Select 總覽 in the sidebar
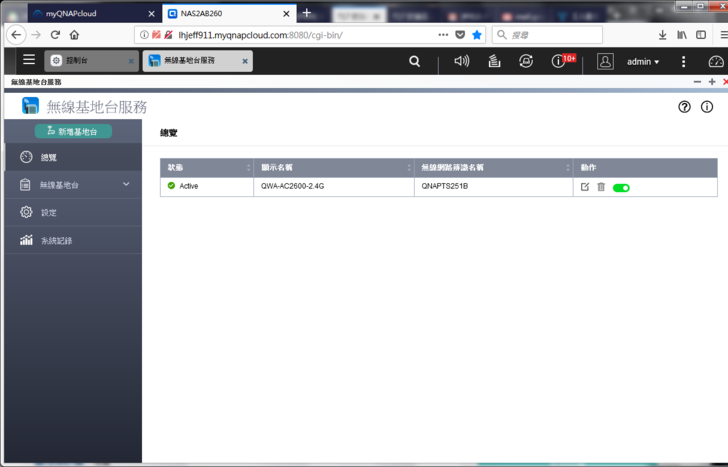This screenshot has width=728, height=467. click(73, 157)
